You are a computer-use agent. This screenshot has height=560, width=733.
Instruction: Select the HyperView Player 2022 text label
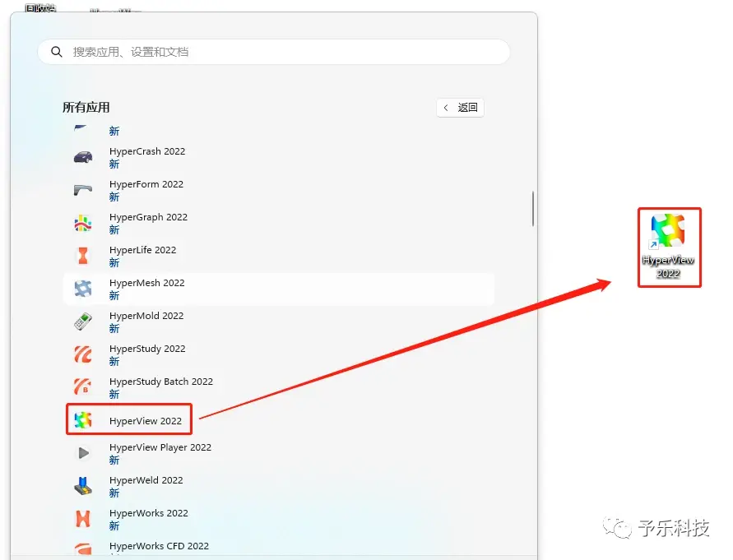[160, 447]
